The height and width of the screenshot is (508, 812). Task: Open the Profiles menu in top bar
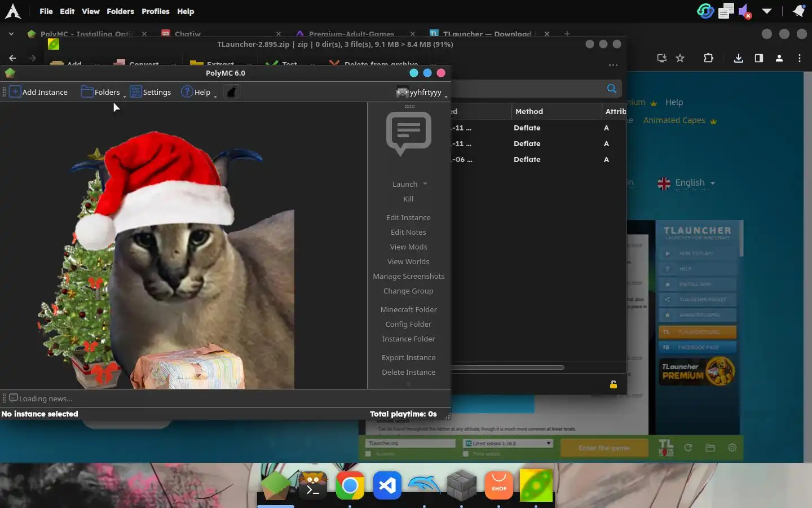point(155,11)
